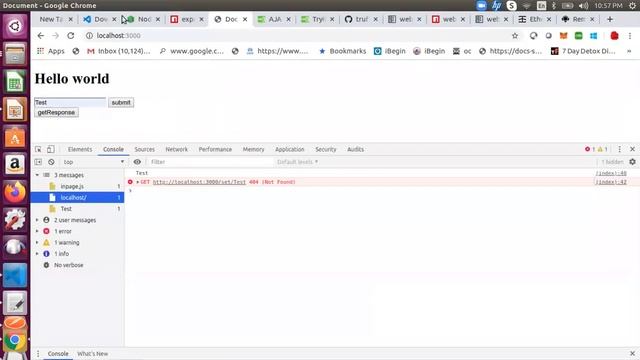Open a new browser tab with plus
Screen dimensions: 640x360
[x=610, y=19]
